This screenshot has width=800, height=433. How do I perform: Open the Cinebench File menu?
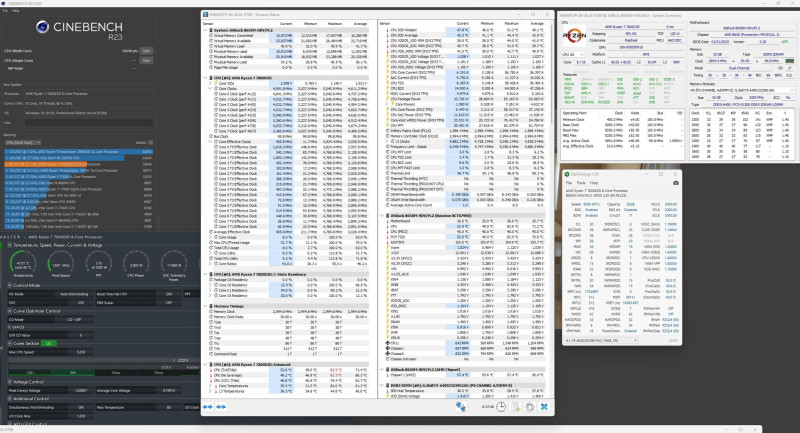click(x=5, y=10)
